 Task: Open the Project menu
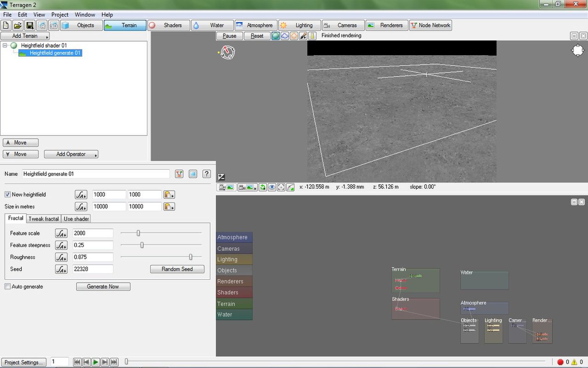[x=60, y=15]
